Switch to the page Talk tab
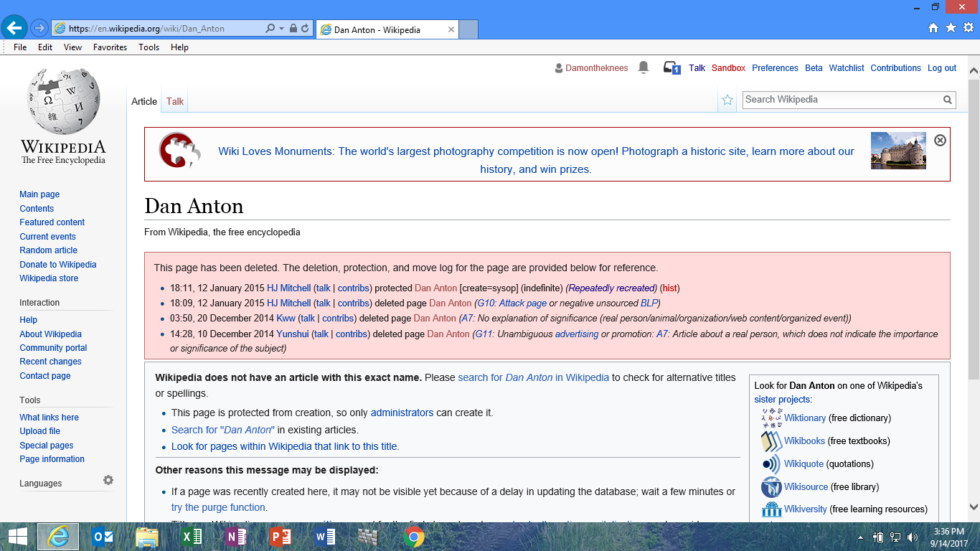The image size is (980, 551). click(x=175, y=101)
